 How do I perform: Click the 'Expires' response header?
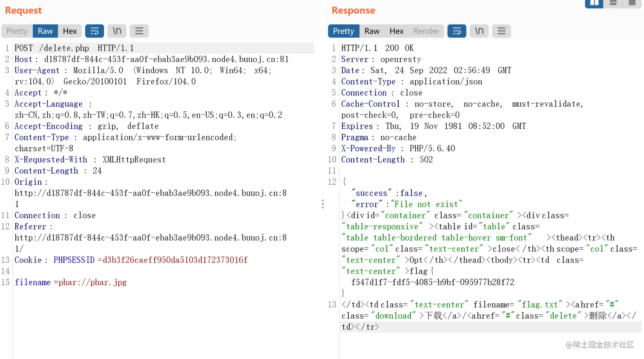[x=357, y=126]
